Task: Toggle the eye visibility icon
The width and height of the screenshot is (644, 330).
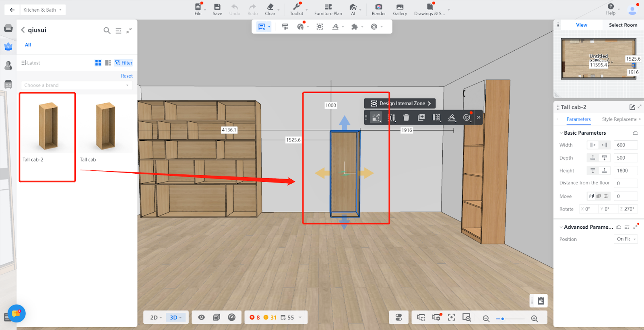Action: [202, 318]
